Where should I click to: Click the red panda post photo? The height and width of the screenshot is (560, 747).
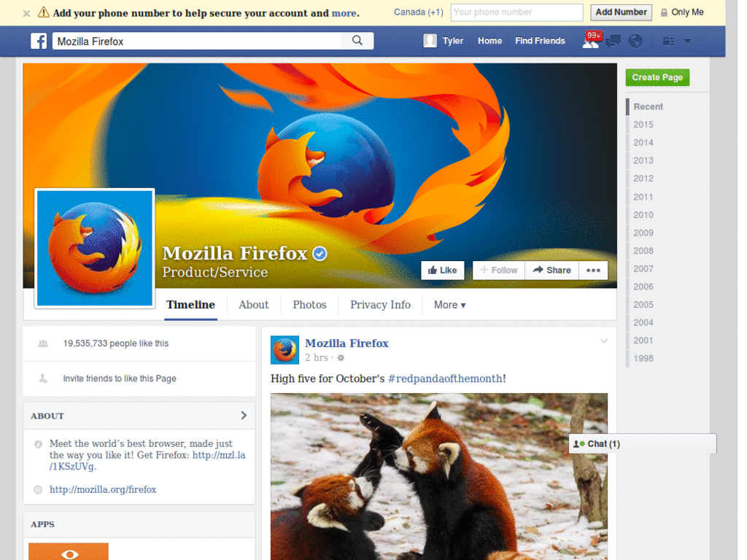pos(438,476)
